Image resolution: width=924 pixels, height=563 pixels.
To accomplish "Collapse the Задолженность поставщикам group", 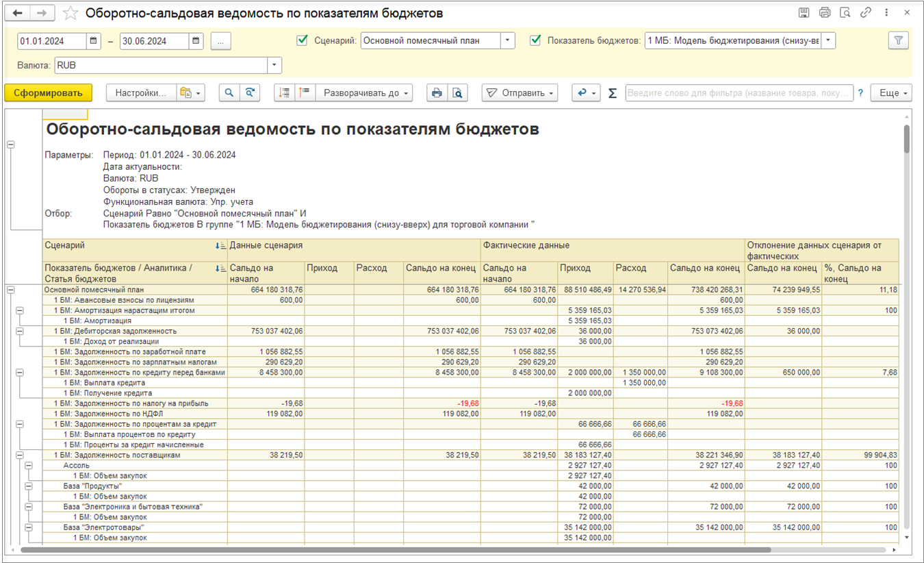I will pyautogui.click(x=19, y=455).
